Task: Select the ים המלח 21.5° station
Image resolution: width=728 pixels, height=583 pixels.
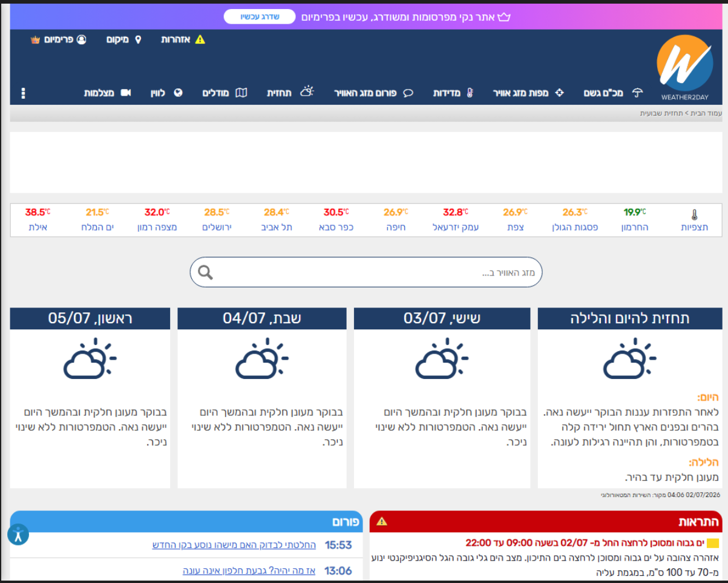Action: point(97,220)
